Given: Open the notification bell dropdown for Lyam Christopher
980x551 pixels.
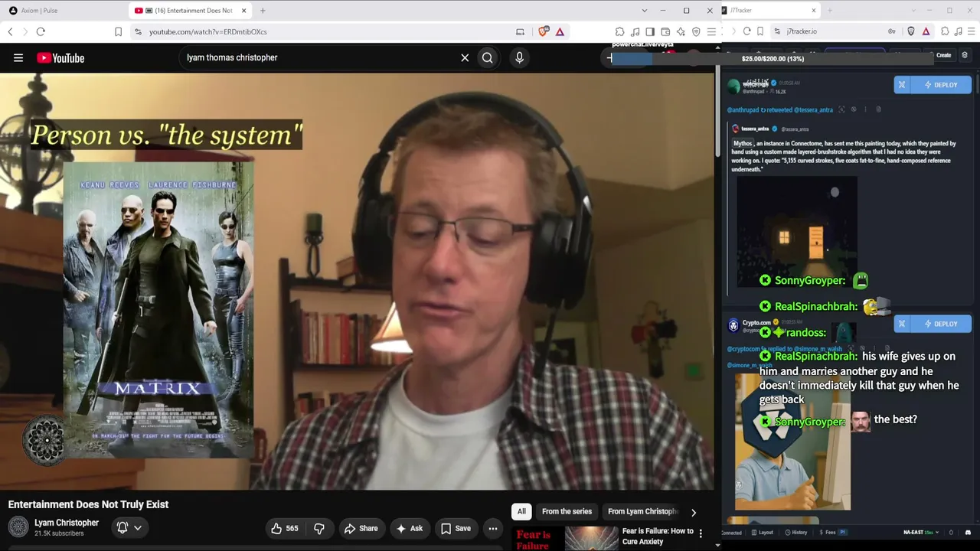Looking at the screenshot, I should tap(129, 527).
